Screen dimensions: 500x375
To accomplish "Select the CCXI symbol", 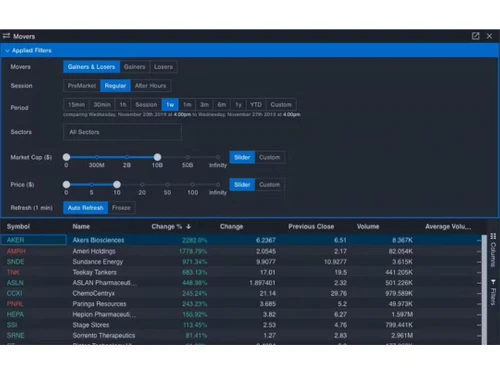I will coord(14,293).
